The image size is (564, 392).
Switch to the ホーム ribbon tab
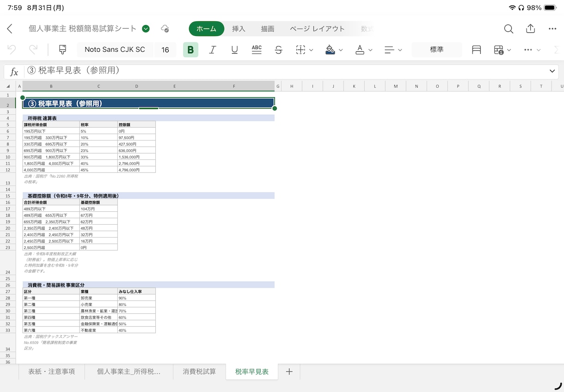coord(206,29)
